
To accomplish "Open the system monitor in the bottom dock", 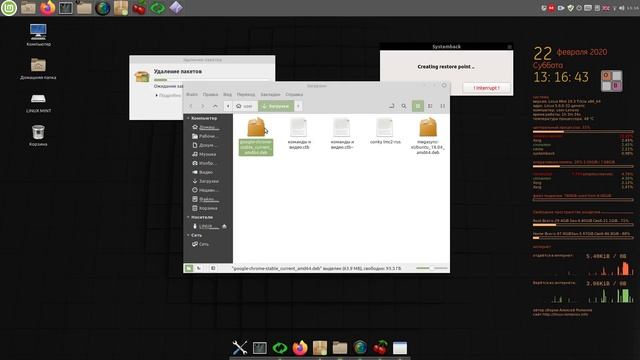I will 260,348.
